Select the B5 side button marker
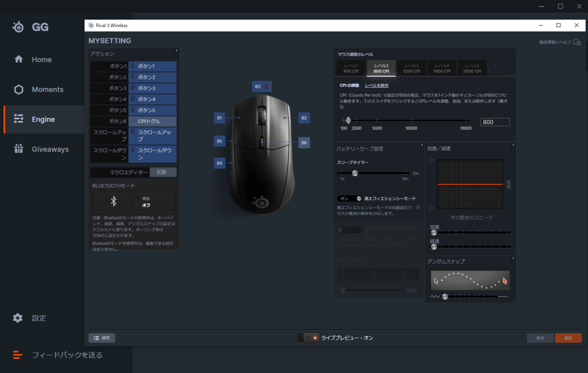This screenshot has width=588, height=373. [x=220, y=141]
